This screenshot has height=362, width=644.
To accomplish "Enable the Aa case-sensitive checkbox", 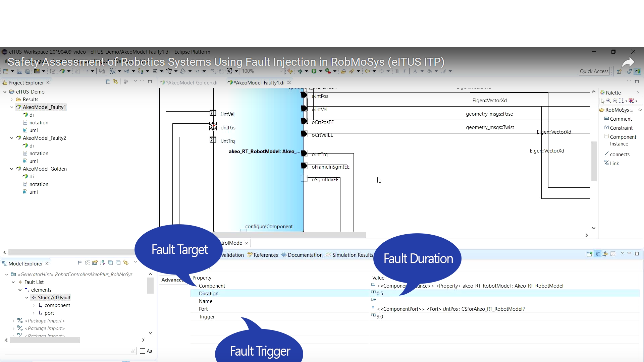I will pos(143,351).
